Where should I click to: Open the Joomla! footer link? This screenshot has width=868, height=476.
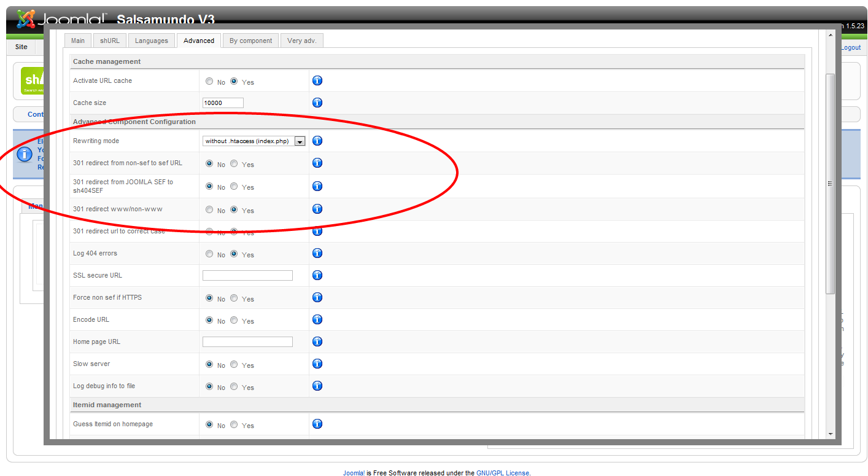coord(354,473)
